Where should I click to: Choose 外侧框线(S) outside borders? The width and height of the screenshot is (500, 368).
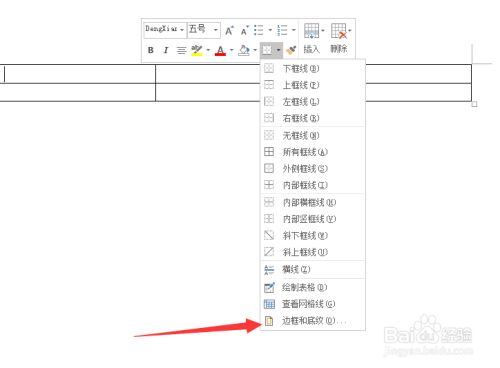(x=313, y=168)
